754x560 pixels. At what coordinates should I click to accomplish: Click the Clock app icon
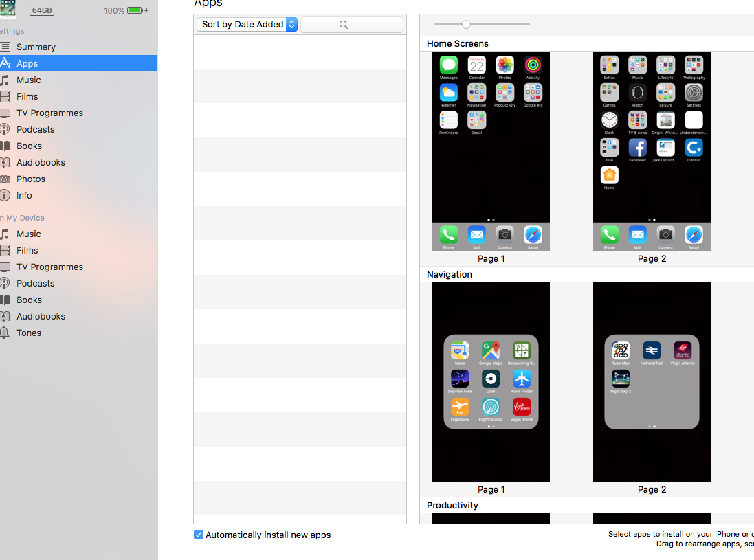point(609,120)
